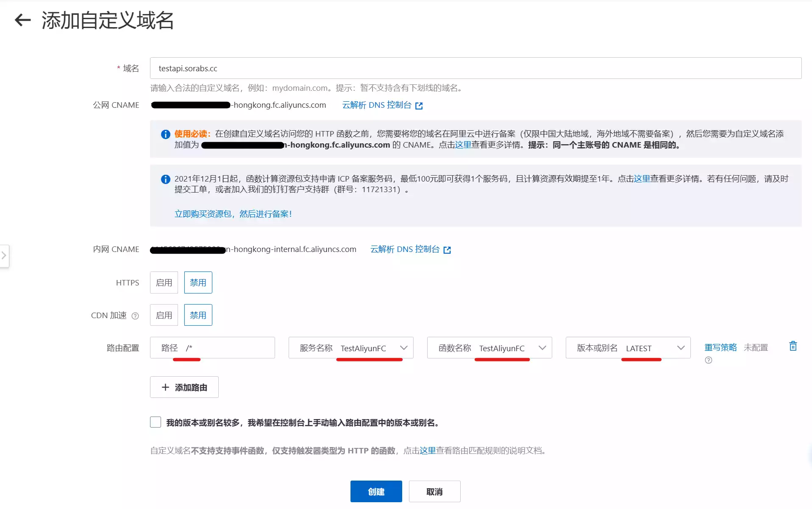Open external link icon beside internal CNAME
Viewport: 812px width, 509px height.
(x=447, y=250)
